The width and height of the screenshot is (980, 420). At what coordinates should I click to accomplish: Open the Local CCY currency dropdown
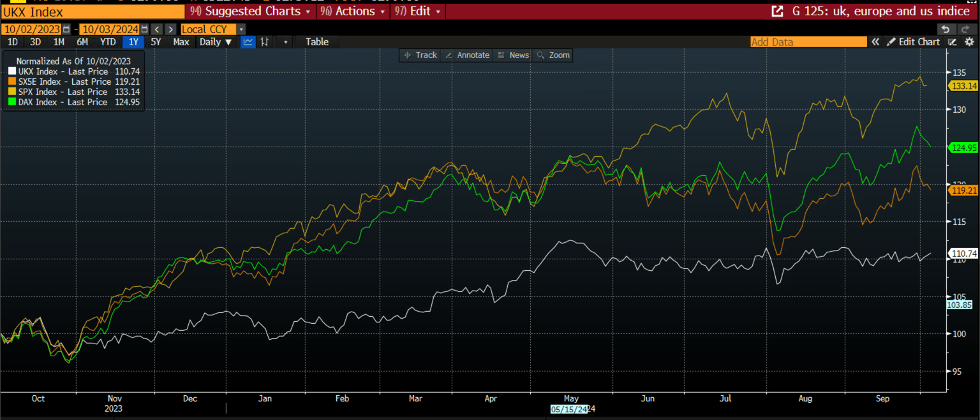pyautogui.click(x=212, y=29)
